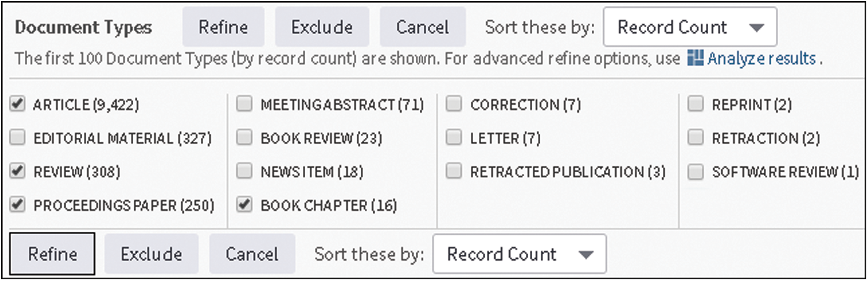The height and width of the screenshot is (281, 868).
Task: Select the SOFTWARE REVIEW checkbox
Action: tap(697, 171)
